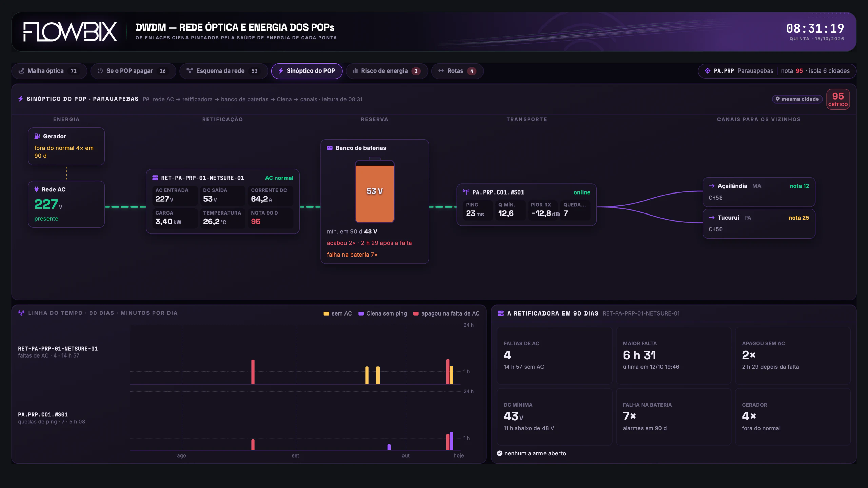Click the mesma cidade badge

coord(797,99)
